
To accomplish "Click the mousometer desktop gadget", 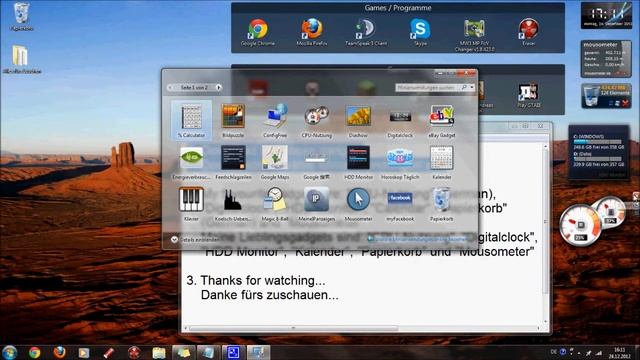I will click(606, 59).
